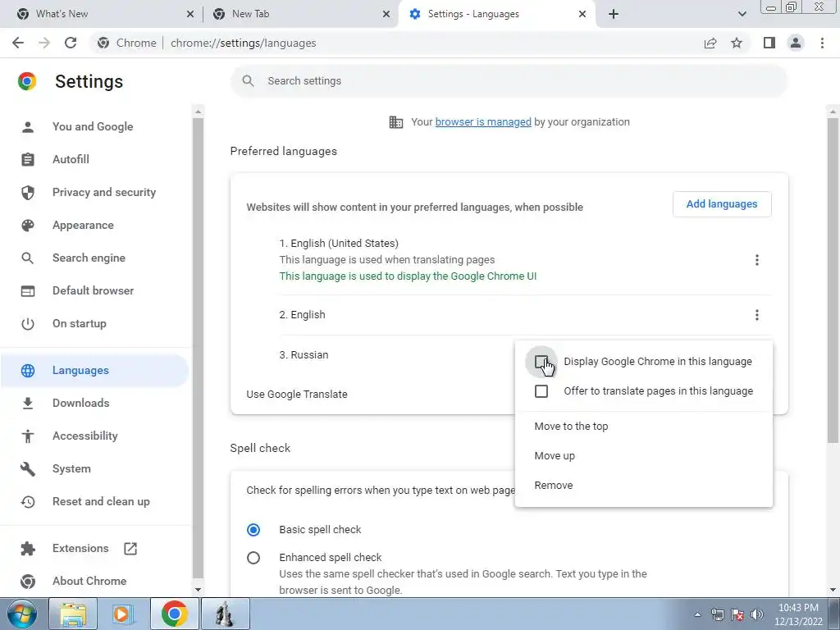840x630 pixels.
Task: Follow the browser is managed link
Action: point(483,121)
